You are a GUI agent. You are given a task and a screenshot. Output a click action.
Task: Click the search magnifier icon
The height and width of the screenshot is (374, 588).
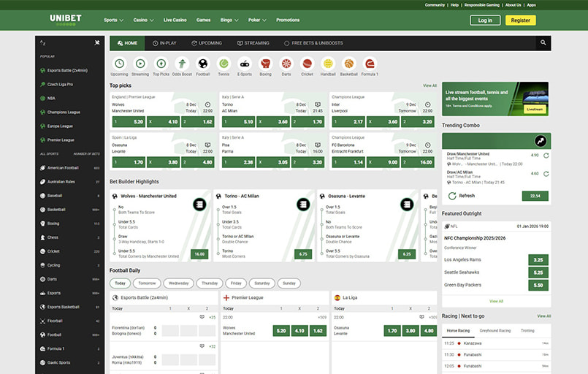543,43
